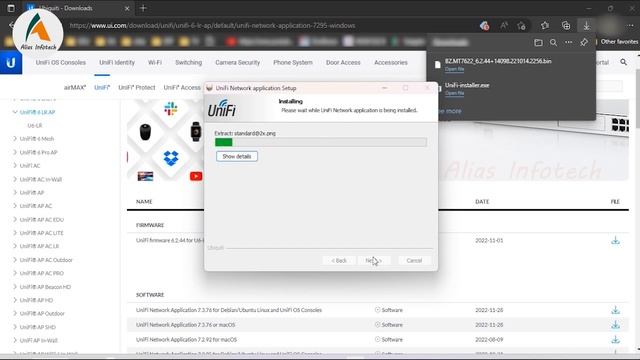The width and height of the screenshot is (640, 360).
Task: Open the browser Downloads toolbar icon
Action: [587, 26]
